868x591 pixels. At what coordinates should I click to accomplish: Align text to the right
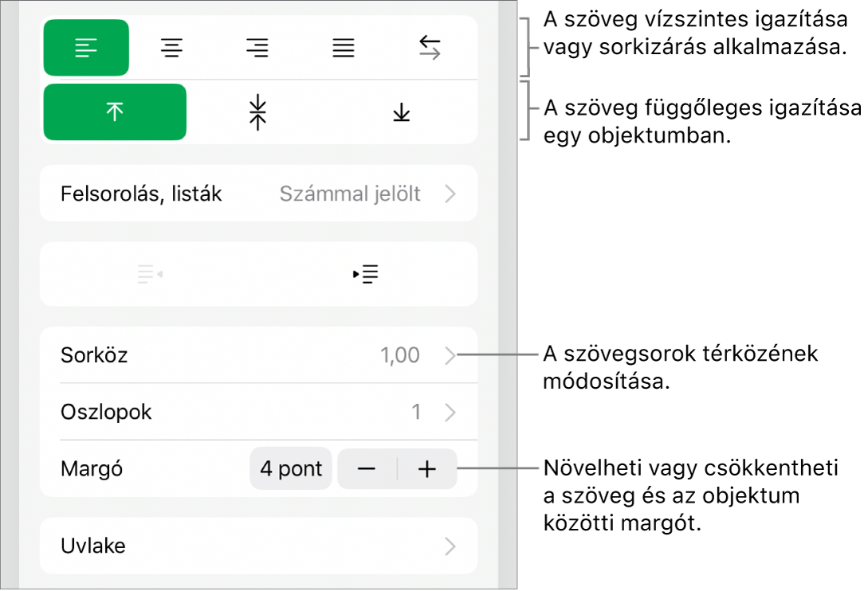click(x=257, y=48)
